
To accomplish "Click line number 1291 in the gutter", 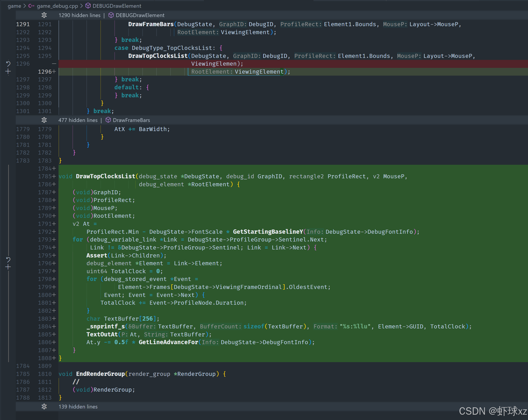I will pos(23,24).
